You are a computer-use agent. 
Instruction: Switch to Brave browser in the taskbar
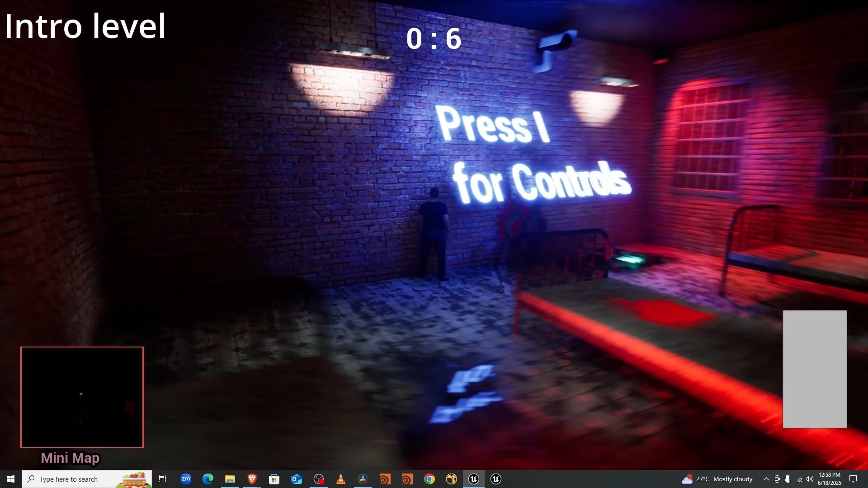coord(252,479)
